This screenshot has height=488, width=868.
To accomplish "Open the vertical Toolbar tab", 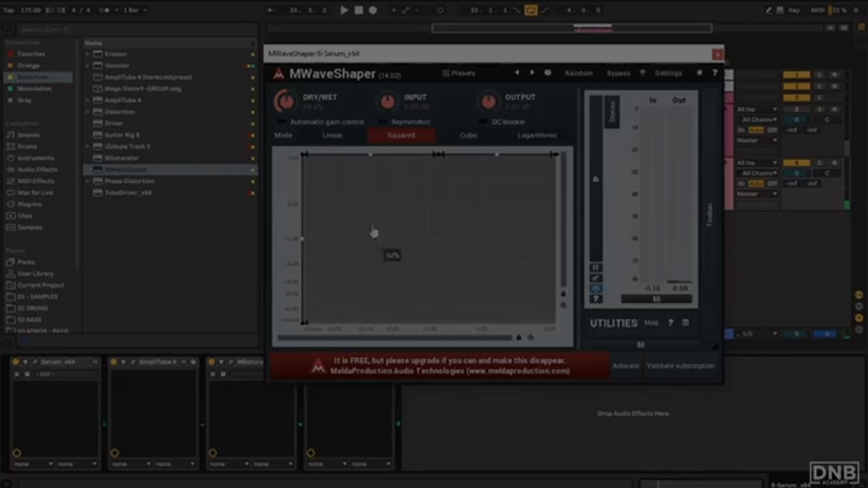I will [x=710, y=214].
